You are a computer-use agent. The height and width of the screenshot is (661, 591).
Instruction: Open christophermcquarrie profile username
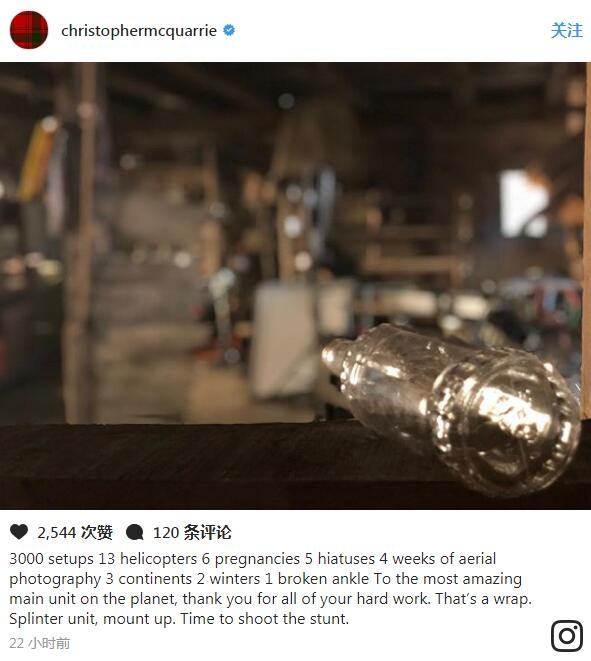pos(139,31)
